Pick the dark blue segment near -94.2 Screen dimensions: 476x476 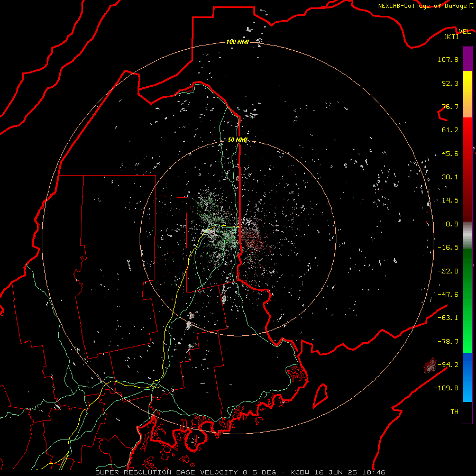pos(467,364)
